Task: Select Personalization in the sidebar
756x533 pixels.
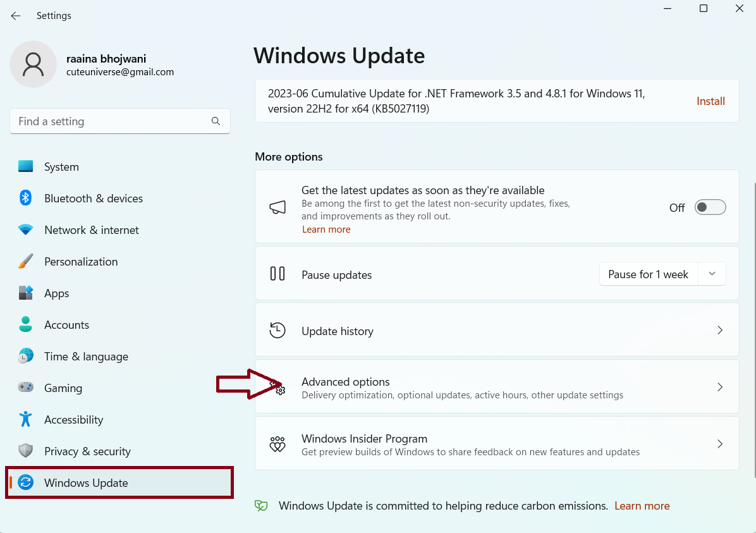Action: tap(119, 261)
